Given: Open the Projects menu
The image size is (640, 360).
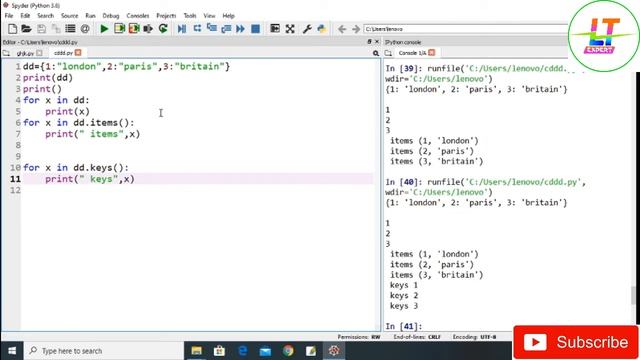Looking at the screenshot, I should 166,16.
